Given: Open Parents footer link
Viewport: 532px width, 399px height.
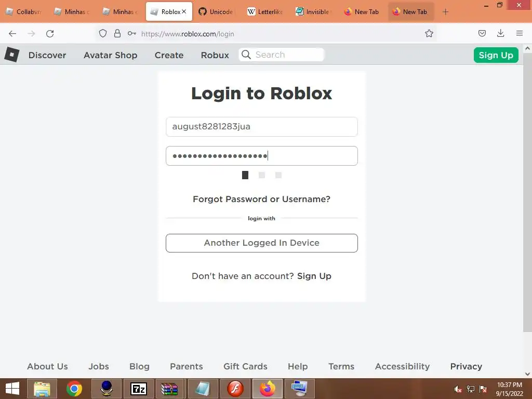Looking at the screenshot, I should (x=187, y=366).
